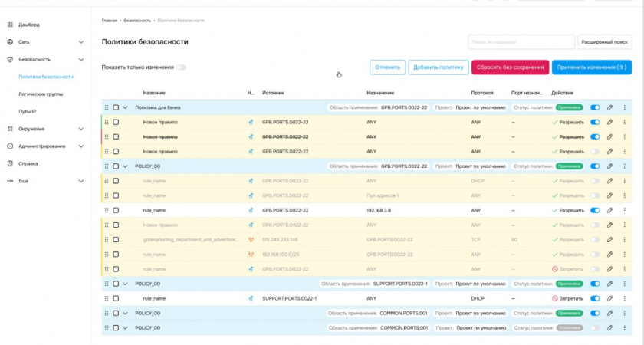
Task: Click the shield icon next to Безопасность
Action: tap(10, 59)
